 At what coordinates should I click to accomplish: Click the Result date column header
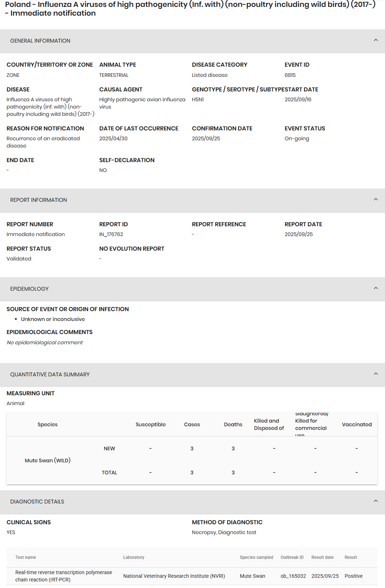click(x=322, y=557)
